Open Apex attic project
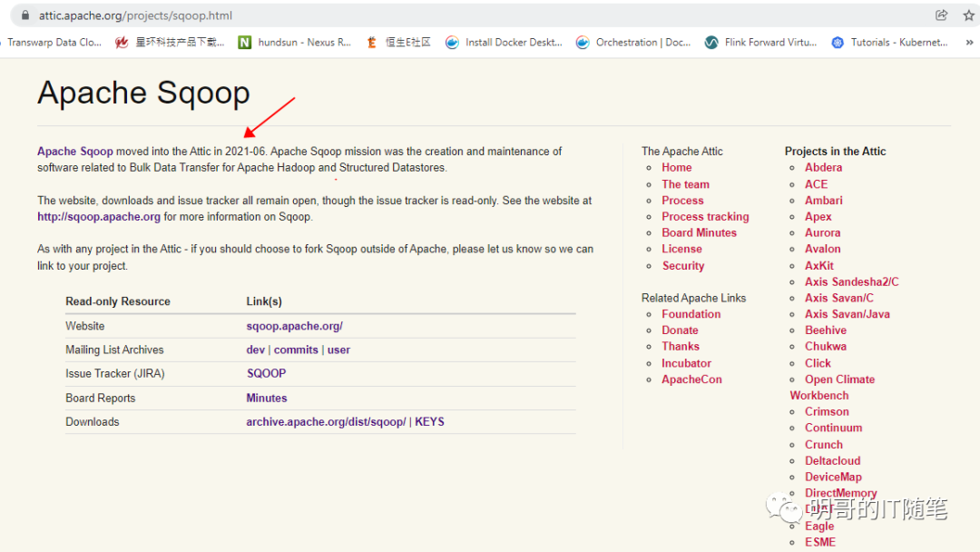The width and height of the screenshot is (980, 552). pos(818,217)
